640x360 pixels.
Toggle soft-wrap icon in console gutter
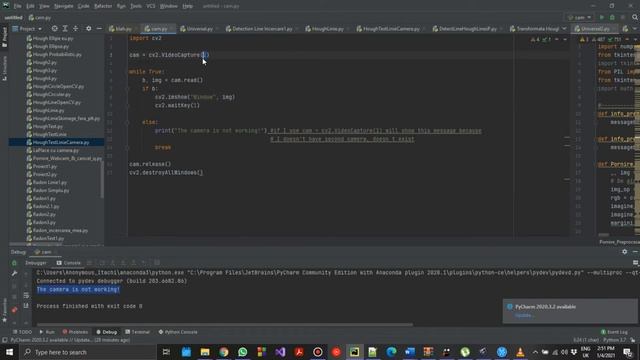coord(26,295)
